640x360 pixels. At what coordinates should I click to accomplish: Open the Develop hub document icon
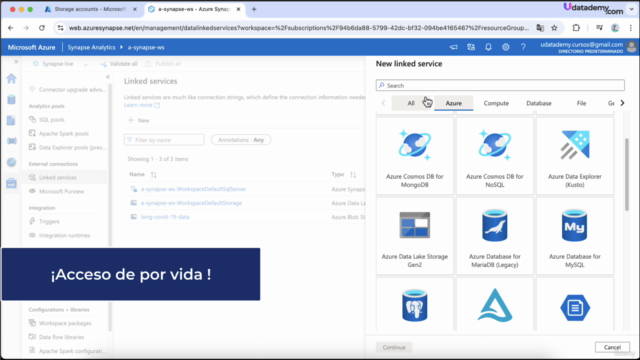11,120
